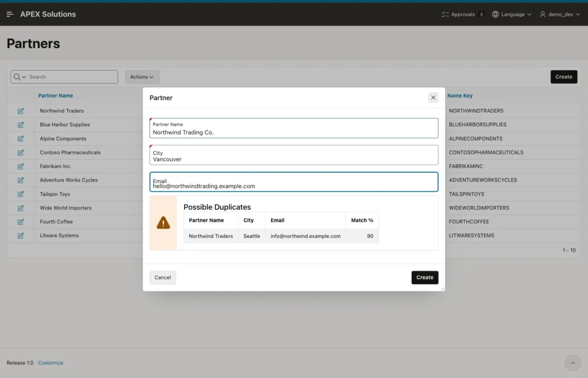Viewport: 588px width, 378px height.
Task: Close the Partner dialog with X
Action: [433, 98]
